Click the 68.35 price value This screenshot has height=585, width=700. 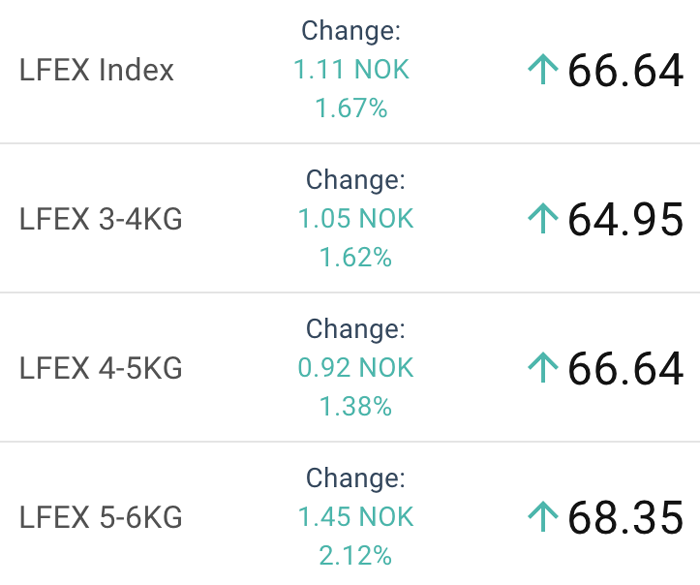click(625, 518)
